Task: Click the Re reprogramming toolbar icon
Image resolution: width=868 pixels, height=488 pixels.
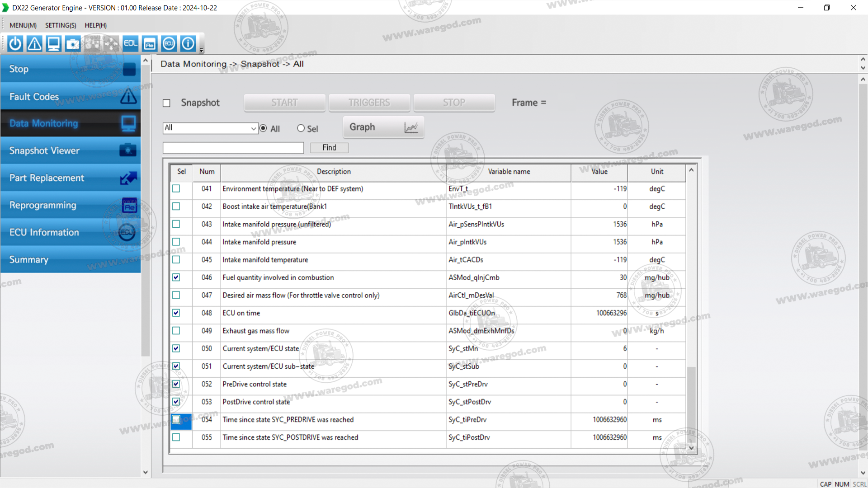Action: (150, 44)
